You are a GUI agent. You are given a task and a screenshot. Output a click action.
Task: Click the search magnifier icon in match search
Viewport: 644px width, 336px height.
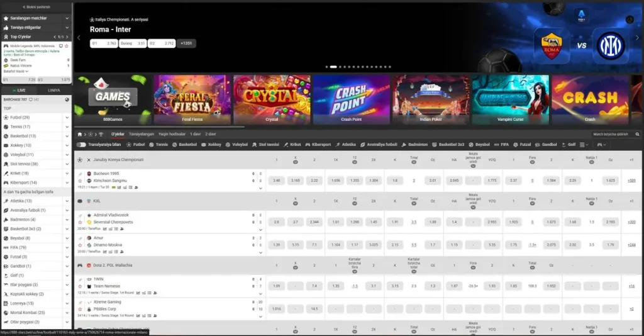click(637, 134)
